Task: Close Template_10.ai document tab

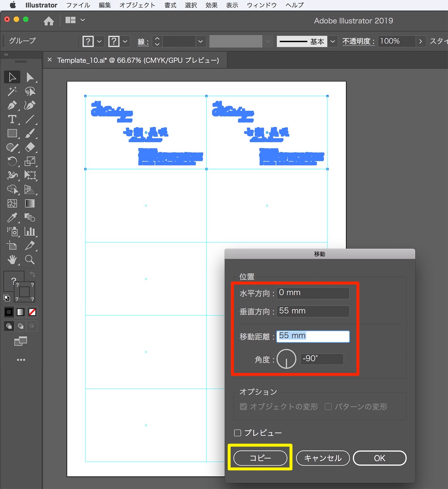Action: point(50,60)
